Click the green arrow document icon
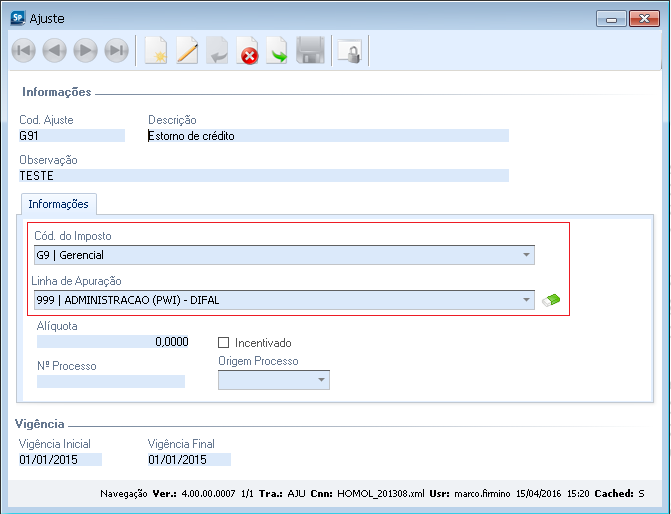 point(277,51)
